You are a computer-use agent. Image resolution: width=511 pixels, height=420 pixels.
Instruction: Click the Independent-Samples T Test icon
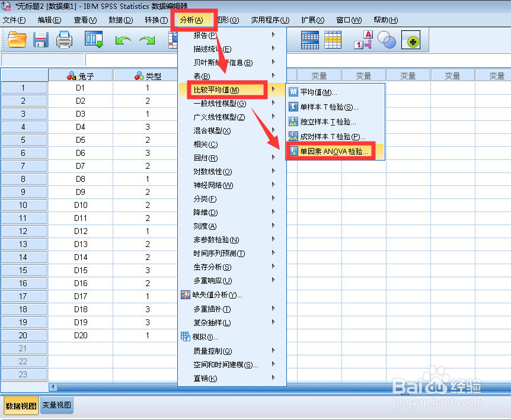point(293,122)
